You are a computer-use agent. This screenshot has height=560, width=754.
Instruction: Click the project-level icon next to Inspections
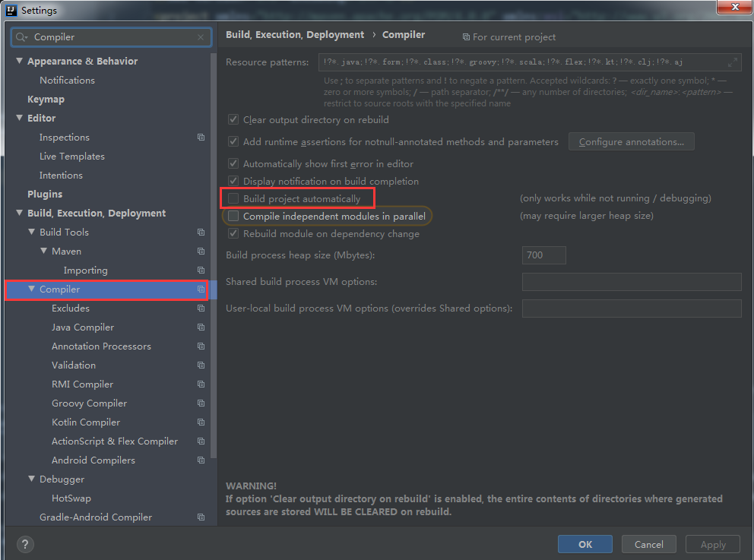[201, 138]
